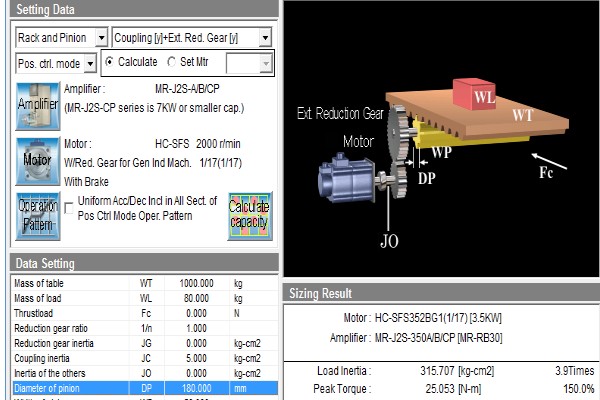Viewport: 600px width, 400px height.
Task: Click the red WL load block
Action: (476, 96)
